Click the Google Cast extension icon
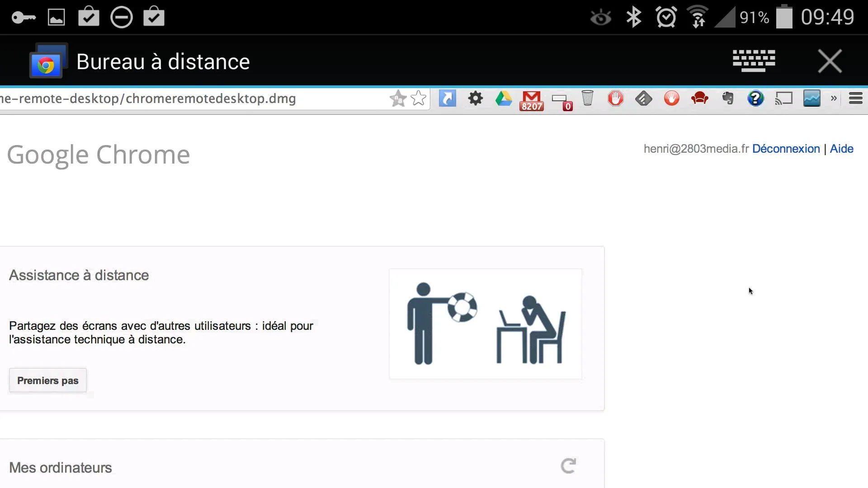This screenshot has width=868, height=488. 784,98
